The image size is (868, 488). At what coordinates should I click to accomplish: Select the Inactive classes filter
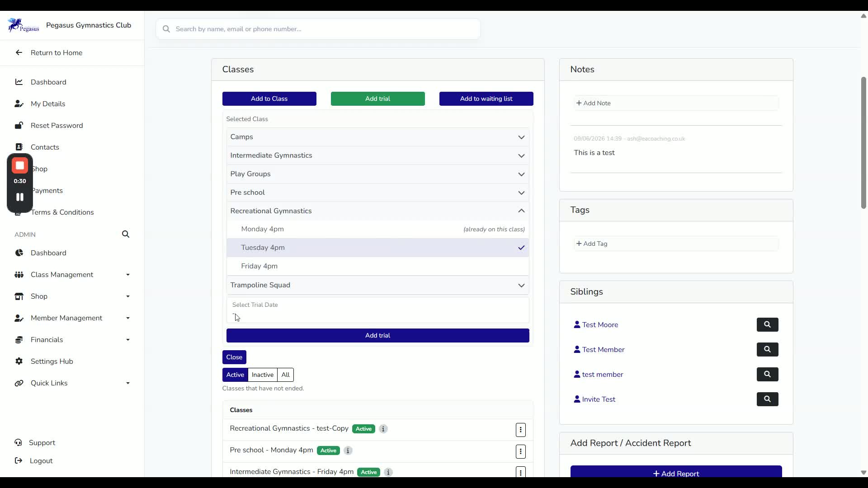click(x=262, y=375)
